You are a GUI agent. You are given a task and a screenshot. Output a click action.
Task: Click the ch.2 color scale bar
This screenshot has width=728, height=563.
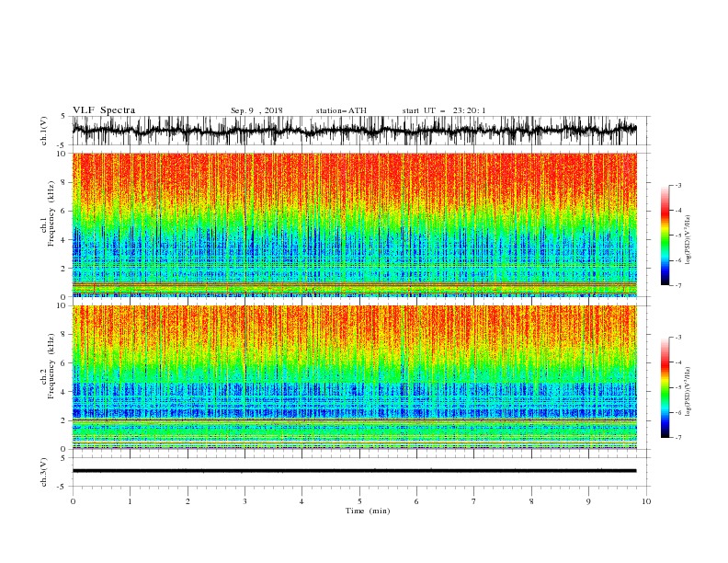[665, 387]
